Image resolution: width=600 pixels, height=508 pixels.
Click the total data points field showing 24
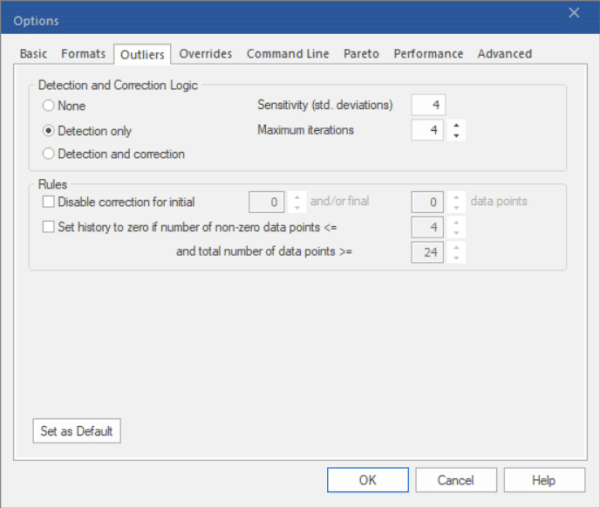(x=427, y=252)
